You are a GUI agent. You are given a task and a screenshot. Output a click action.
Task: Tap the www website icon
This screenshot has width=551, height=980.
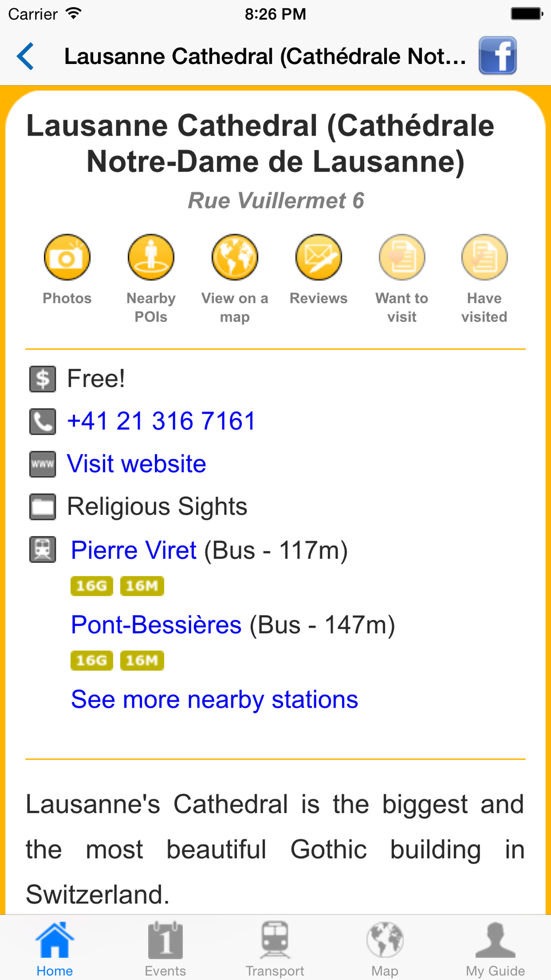pyautogui.click(x=42, y=464)
